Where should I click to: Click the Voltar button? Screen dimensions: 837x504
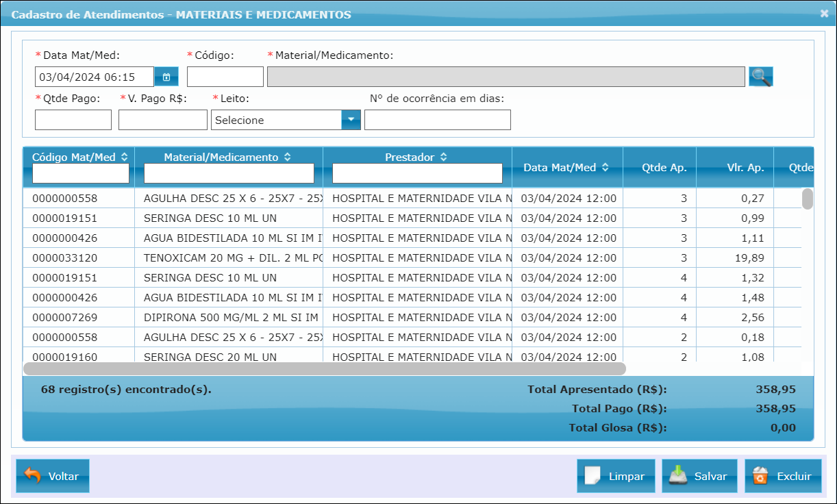pos(53,476)
